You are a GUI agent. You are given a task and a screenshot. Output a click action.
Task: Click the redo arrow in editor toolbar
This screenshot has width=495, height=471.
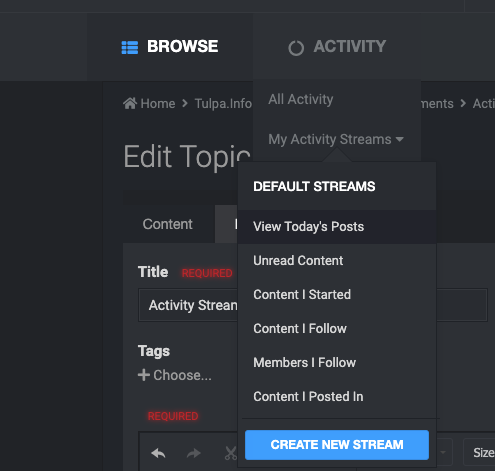pyautogui.click(x=194, y=453)
